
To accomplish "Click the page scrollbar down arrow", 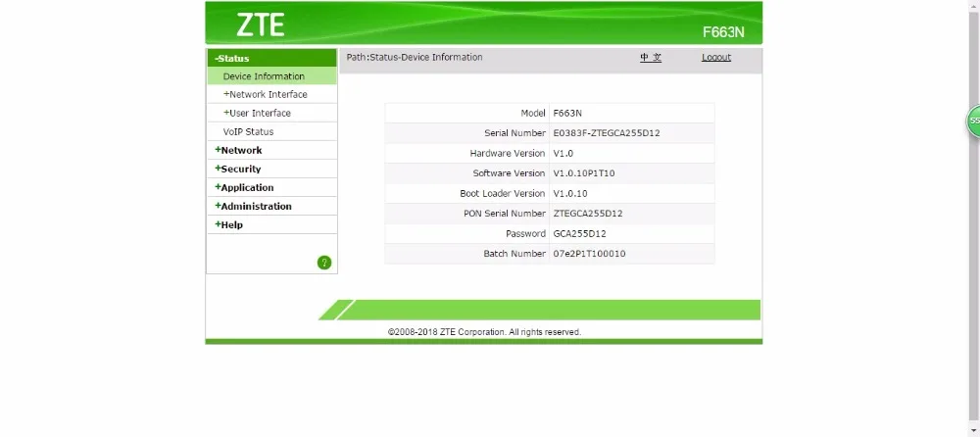I will click(x=974, y=430).
